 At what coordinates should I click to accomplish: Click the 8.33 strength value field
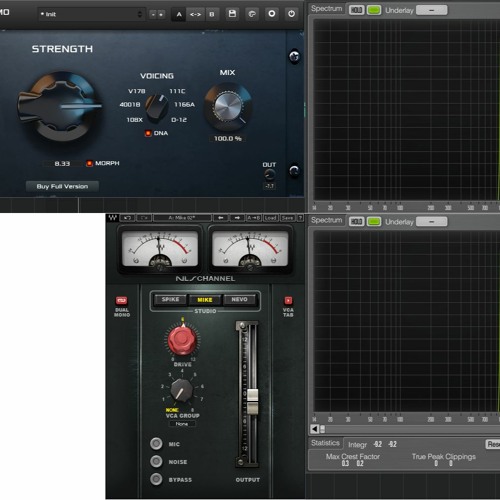[x=62, y=164]
